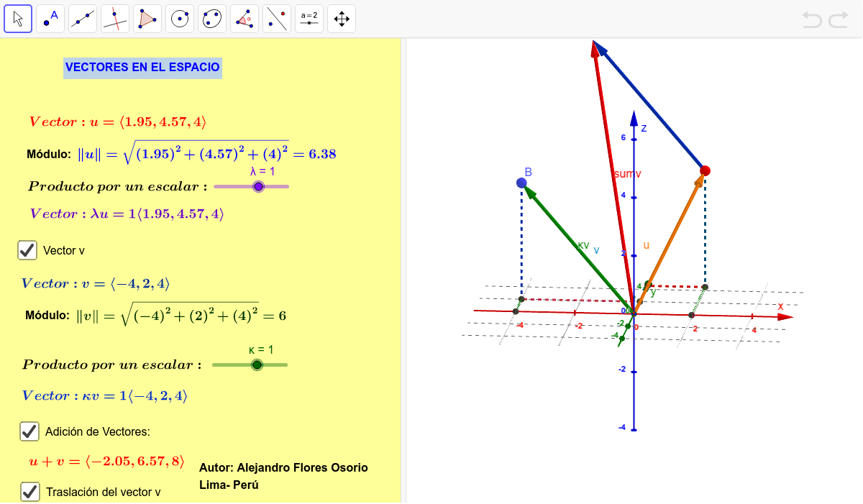Click the purple λ slider handle
Screen dimensions: 863x504
[x=259, y=186]
